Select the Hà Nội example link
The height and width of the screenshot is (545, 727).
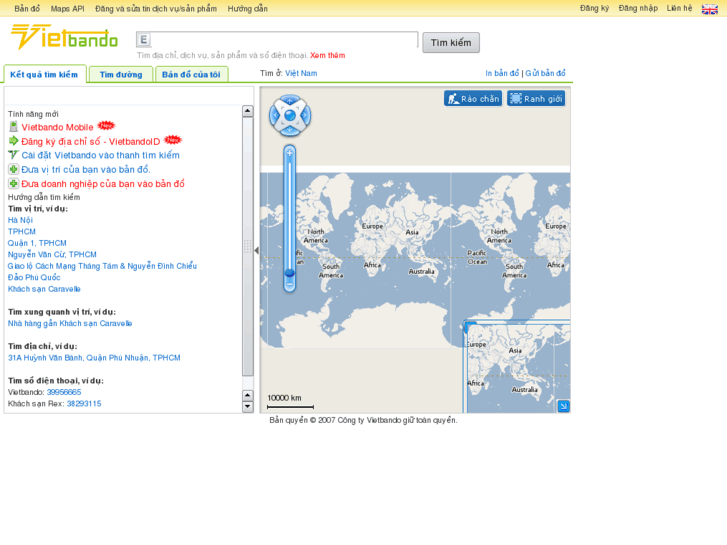pyautogui.click(x=20, y=220)
